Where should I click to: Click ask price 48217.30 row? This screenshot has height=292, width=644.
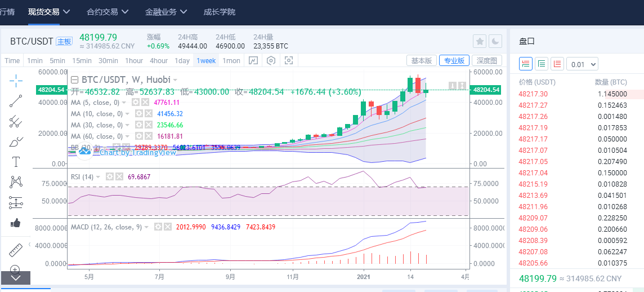click(x=576, y=94)
